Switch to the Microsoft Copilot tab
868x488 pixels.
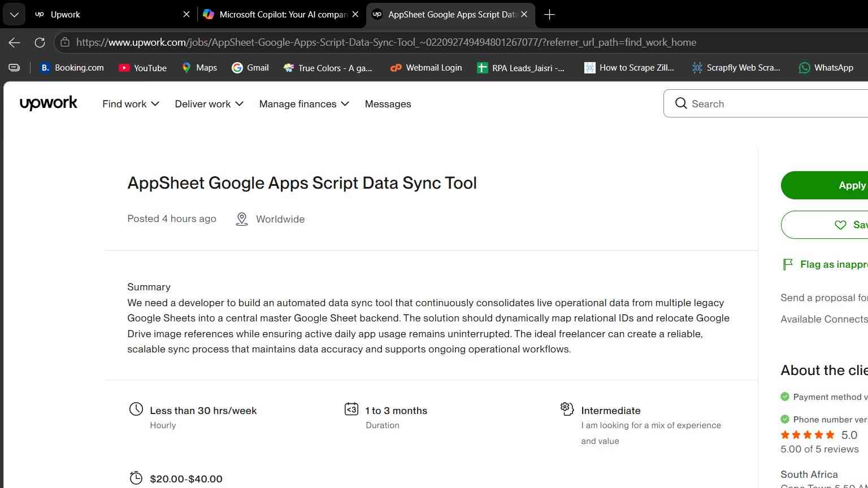tap(281, 15)
